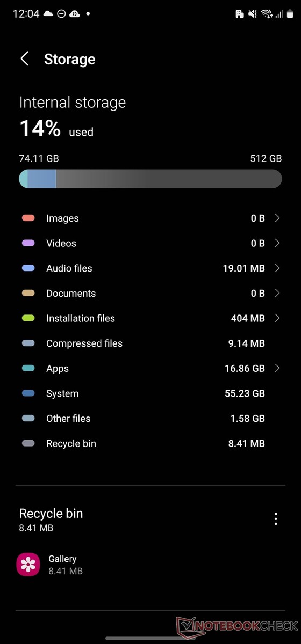
Task: Tap the cloud download icon in status bar
Action: pos(75,14)
